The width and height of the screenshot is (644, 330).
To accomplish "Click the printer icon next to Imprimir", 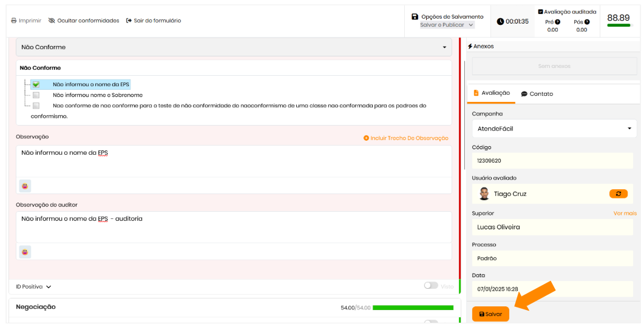I will tap(14, 21).
